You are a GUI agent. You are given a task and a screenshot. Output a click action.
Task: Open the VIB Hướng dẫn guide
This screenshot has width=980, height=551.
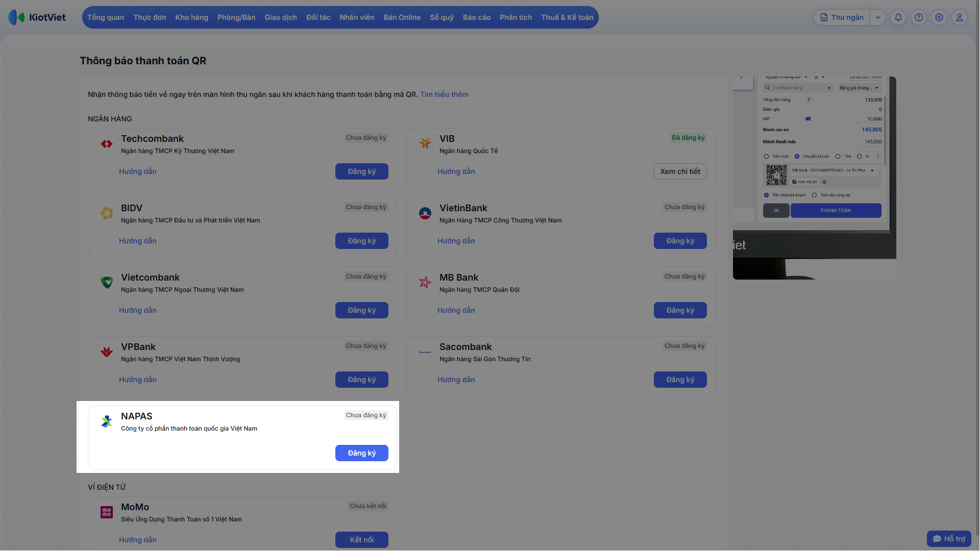point(456,171)
